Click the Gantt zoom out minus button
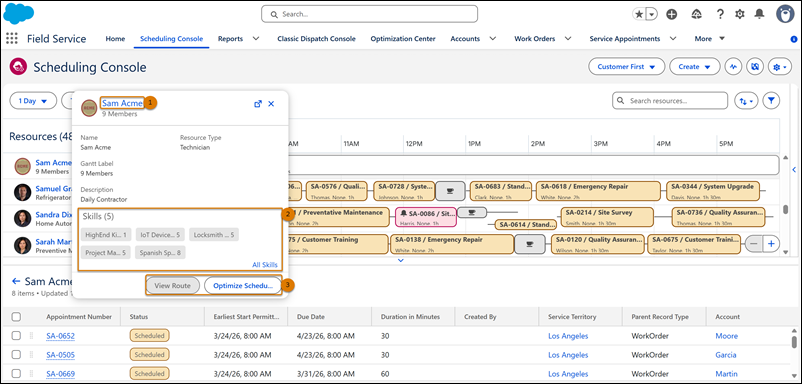The height and width of the screenshot is (384, 802). [x=753, y=244]
